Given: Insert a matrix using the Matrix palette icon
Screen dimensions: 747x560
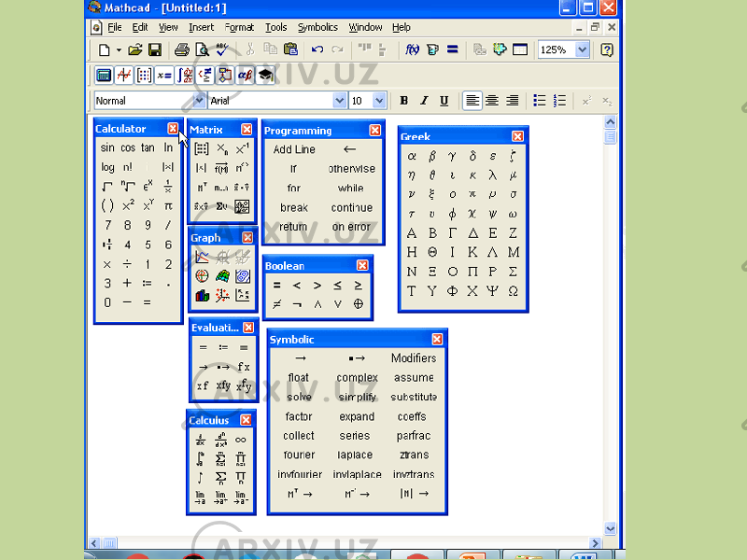Looking at the screenshot, I should tap(202, 149).
